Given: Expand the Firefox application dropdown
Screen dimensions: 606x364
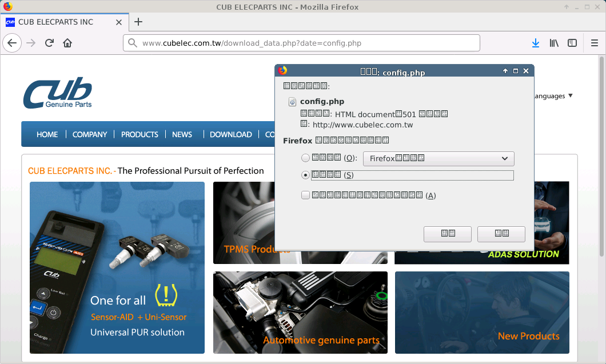Looking at the screenshot, I should pyautogui.click(x=438, y=158).
